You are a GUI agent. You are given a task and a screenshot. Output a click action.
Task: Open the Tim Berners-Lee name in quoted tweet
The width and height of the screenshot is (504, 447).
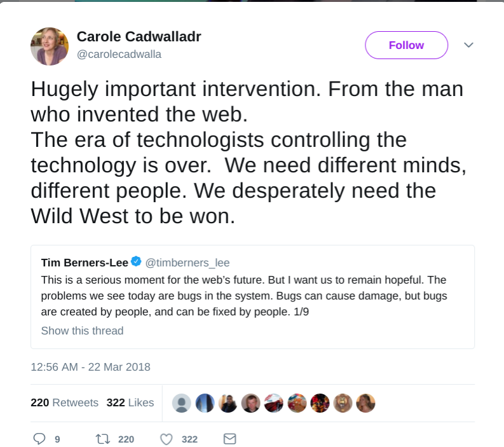[85, 263]
